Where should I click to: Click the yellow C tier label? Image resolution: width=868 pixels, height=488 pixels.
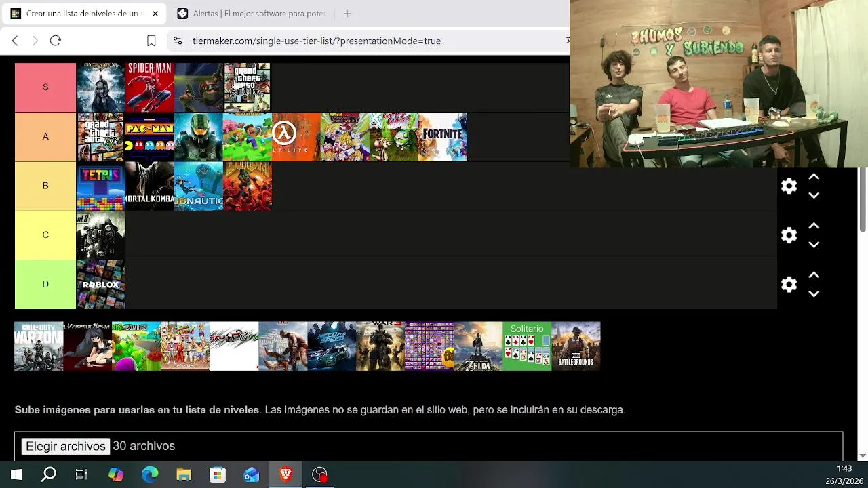point(45,235)
